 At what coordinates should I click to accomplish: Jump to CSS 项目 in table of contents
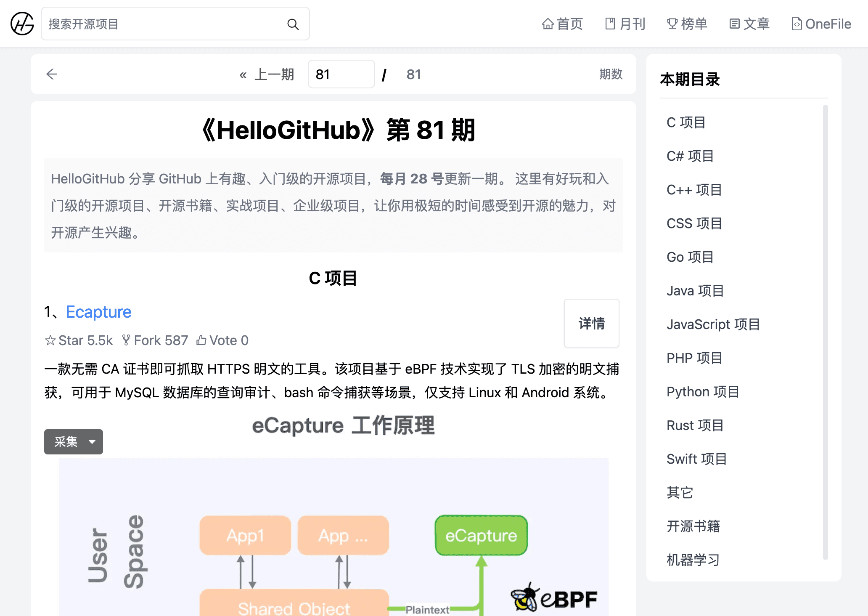point(694,223)
